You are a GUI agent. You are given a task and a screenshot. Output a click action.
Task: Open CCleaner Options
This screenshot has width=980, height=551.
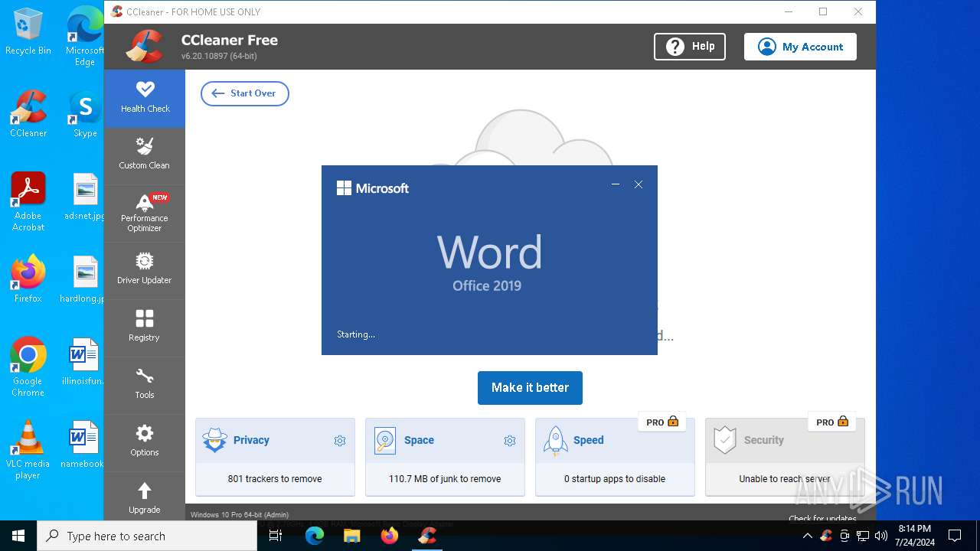145,442
